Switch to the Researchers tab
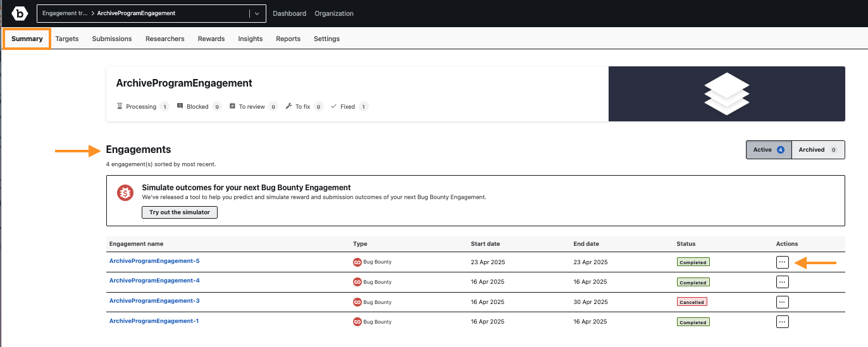 (165, 39)
